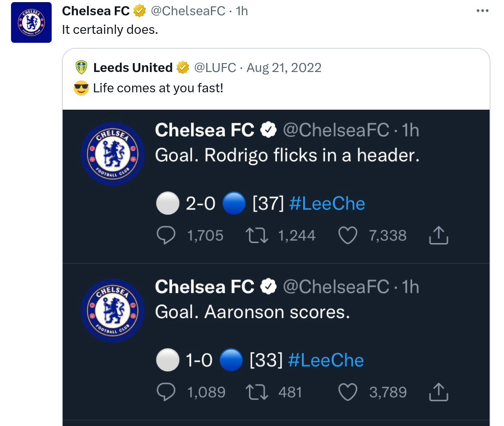This screenshot has width=504, height=426.
Task: Click the gold verified badge next to Chelsea FC
Action: click(x=139, y=11)
